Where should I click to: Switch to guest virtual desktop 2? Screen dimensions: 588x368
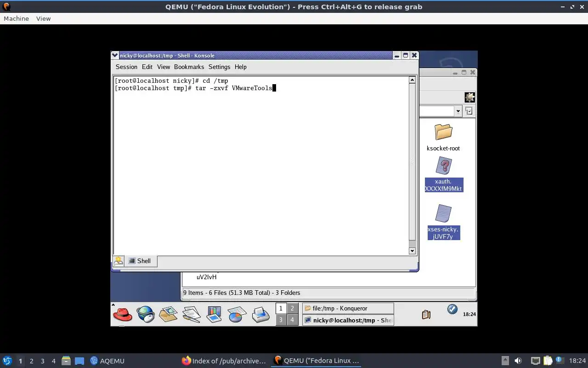[x=292, y=308]
